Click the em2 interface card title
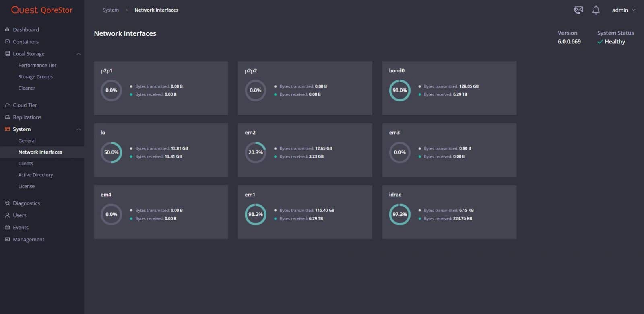 [250, 132]
